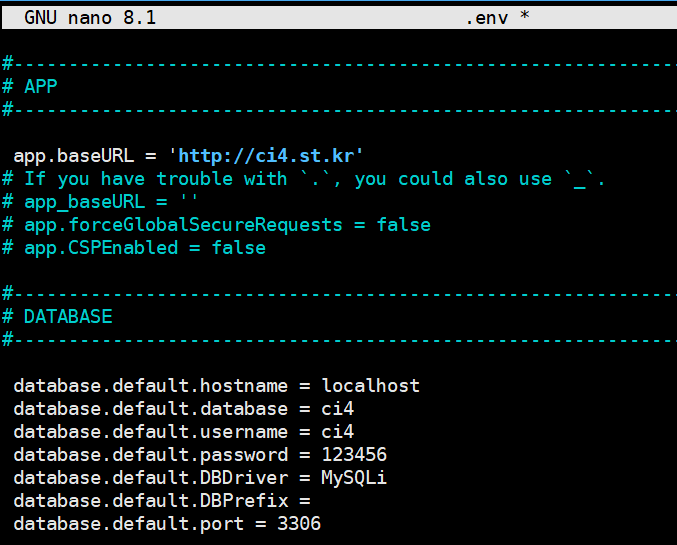Click the database.default.password key
The width and height of the screenshot is (677, 545).
(151, 455)
